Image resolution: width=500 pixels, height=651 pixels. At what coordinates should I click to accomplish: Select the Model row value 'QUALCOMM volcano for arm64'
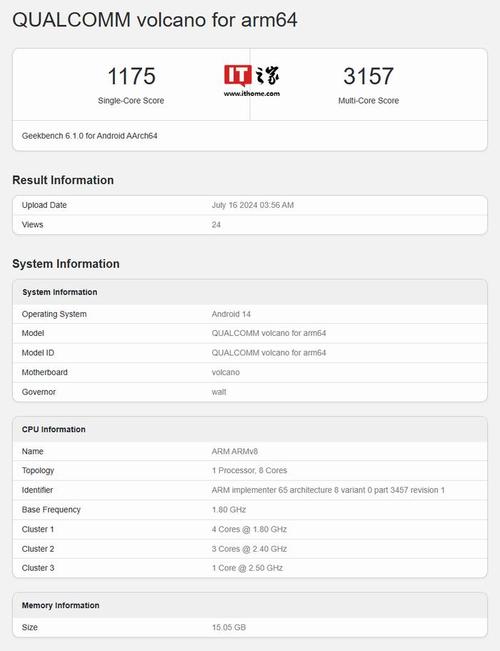point(269,333)
